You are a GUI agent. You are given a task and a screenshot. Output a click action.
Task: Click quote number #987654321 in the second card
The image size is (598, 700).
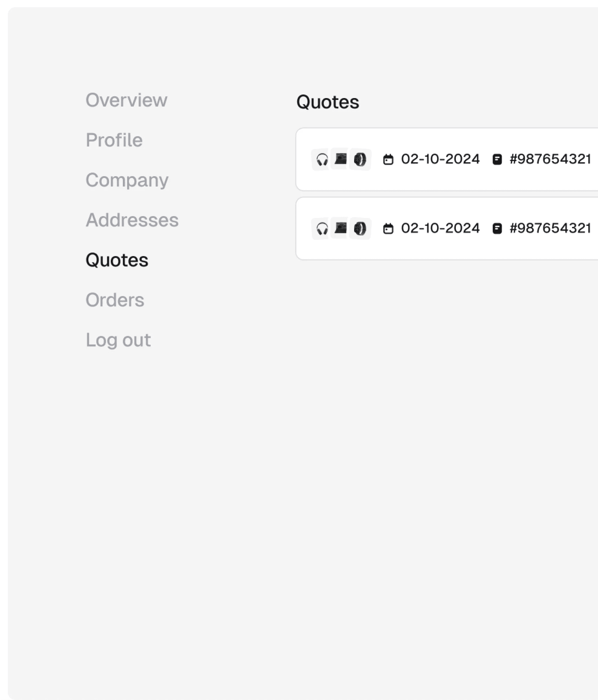[550, 228]
